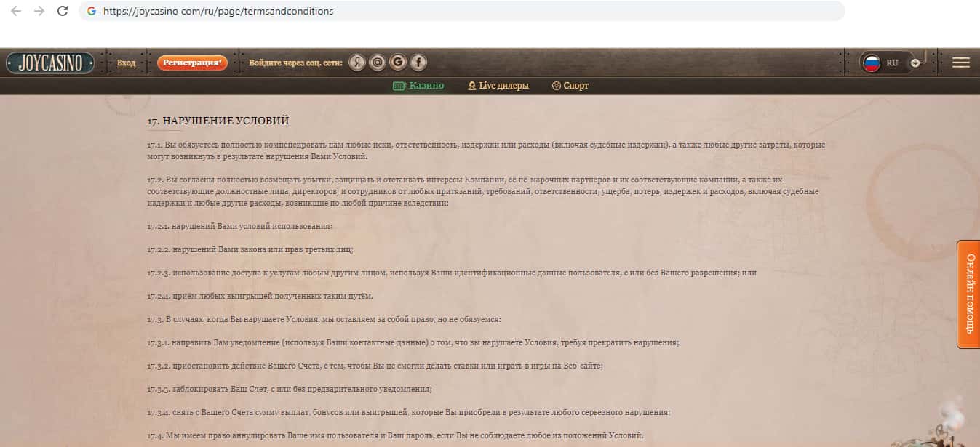Viewport: 980px width, 447px height.
Task: Open the RU language dropdown
Action: (892, 63)
